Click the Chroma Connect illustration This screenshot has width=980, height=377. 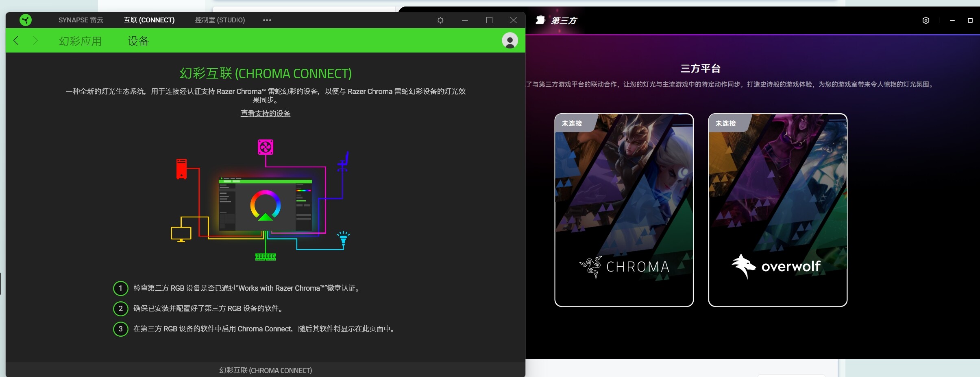coord(261,200)
